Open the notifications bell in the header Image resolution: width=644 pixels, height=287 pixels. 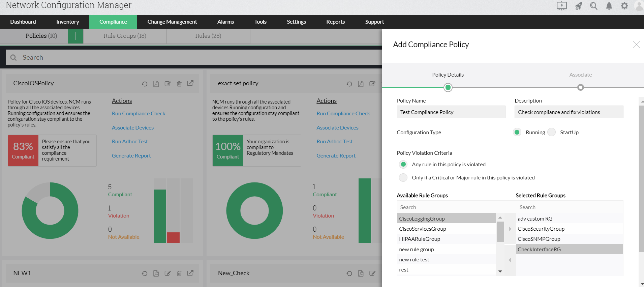[609, 6]
